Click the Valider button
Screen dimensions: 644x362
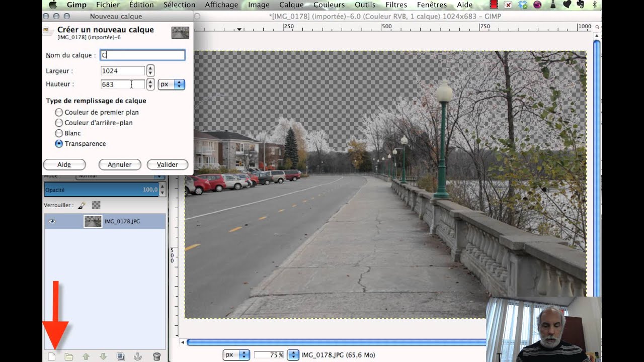point(168,164)
